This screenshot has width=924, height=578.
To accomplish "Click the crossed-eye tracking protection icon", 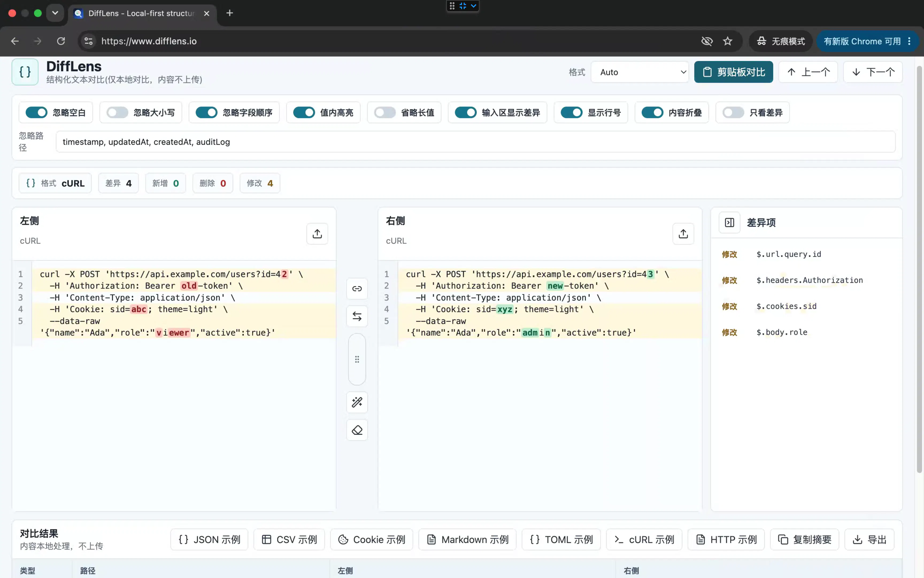I will coord(707,41).
